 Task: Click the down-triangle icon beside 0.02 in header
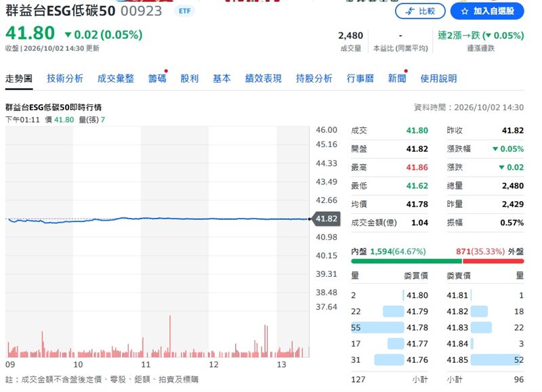click(x=68, y=35)
